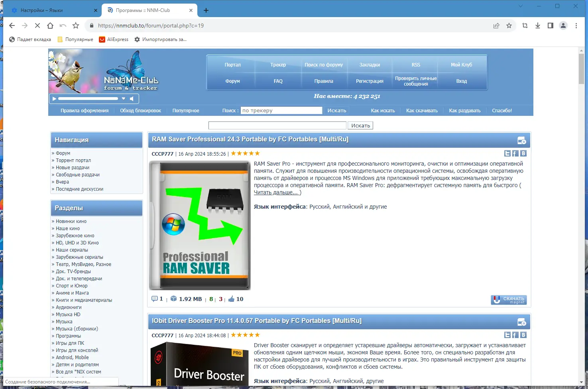Screen dimensions: 588x389
Task: Click the thumbs-up icon on RAM Saver post
Action: [x=232, y=299]
